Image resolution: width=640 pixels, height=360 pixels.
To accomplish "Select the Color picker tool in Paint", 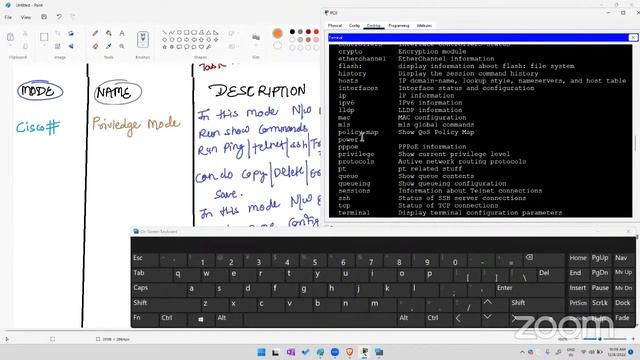I will tap(109, 46).
